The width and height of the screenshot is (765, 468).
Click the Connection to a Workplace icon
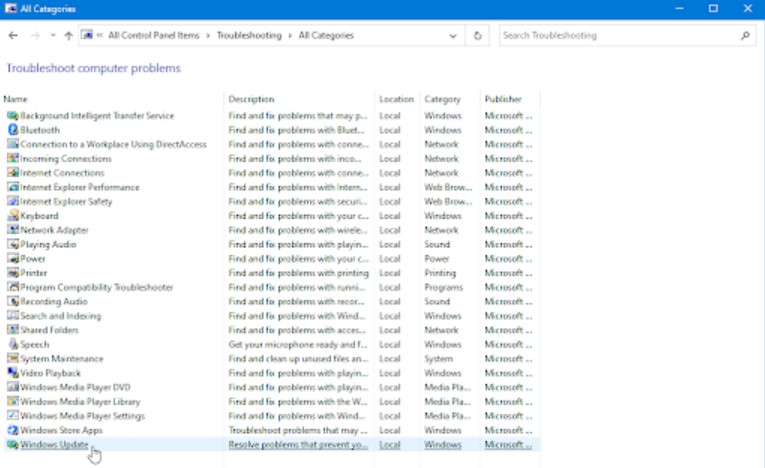tap(13, 144)
